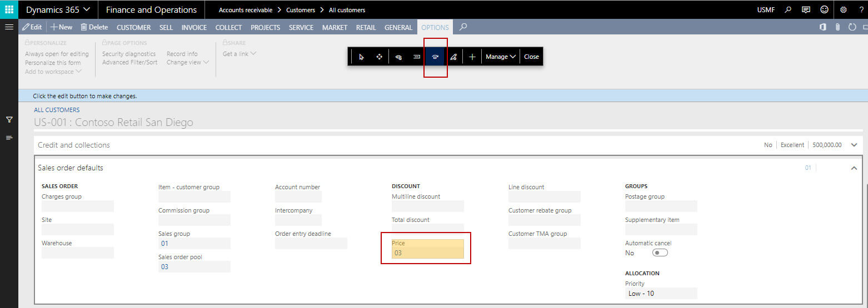
Task: Click the Warehouse field
Action: [x=78, y=253]
